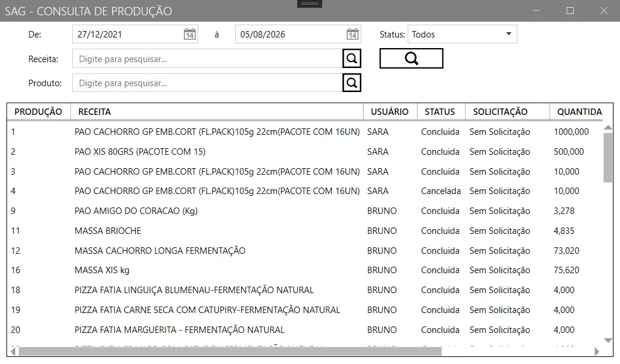Click the Receita search magnifier button

(351, 59)
